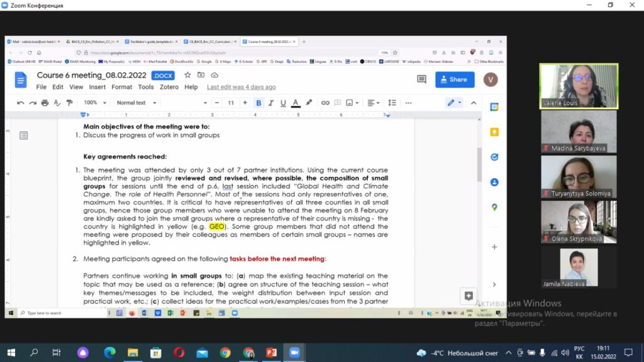Open the Insert menu
Screen dimensions: 644x362
tap(97, 88)
